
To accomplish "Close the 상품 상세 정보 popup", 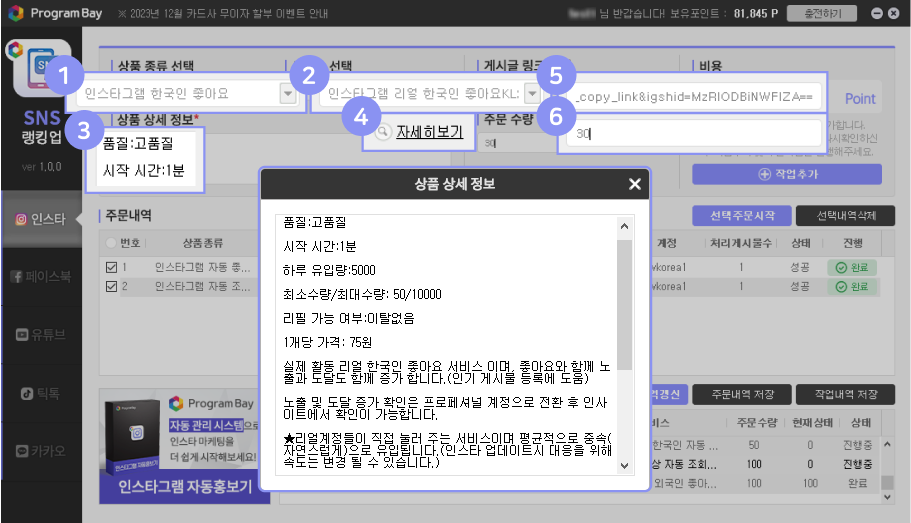I will [634, 184].
